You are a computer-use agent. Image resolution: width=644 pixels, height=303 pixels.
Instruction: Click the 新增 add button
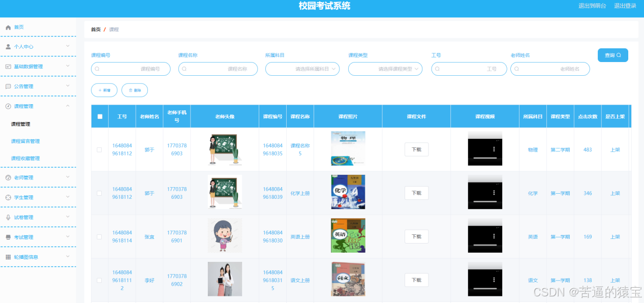coord(104,90)
